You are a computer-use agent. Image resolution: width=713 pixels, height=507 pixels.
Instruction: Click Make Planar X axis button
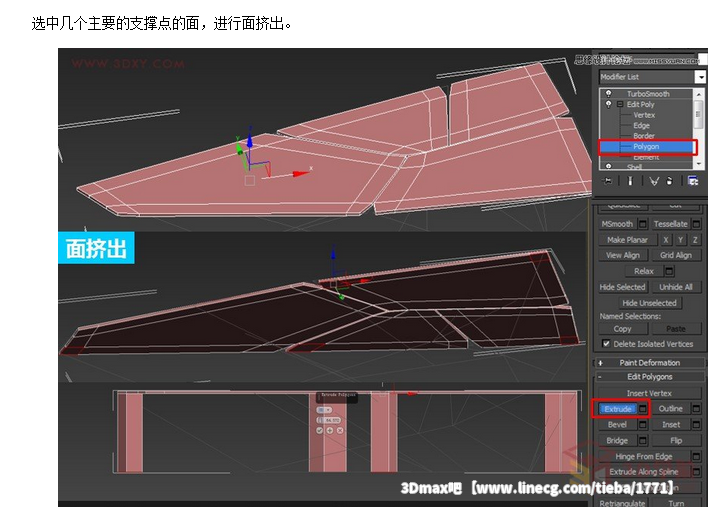(666, 240)
